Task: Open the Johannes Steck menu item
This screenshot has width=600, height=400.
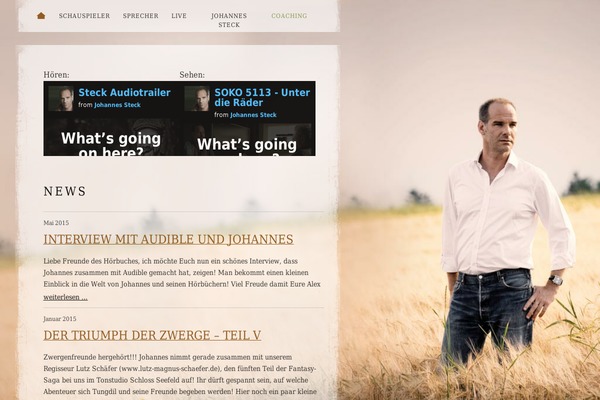Action: point(229,20)
